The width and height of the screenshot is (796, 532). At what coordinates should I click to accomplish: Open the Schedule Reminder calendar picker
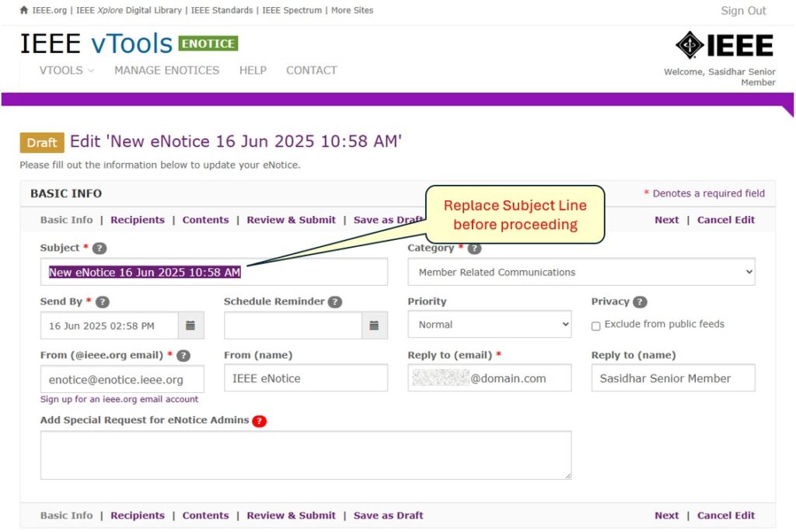375,325
